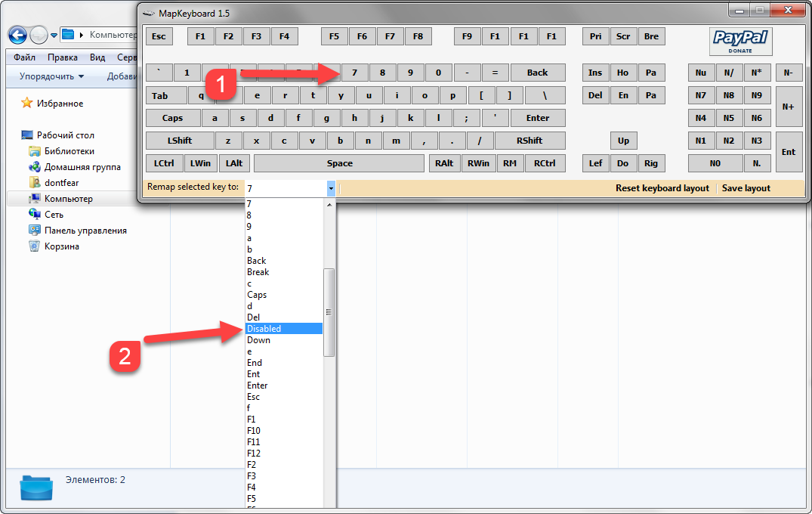Expand the Remap selected key dropdown arrow
The width and height of the screenshot is (812, 514).
click(x=331, y=187)
